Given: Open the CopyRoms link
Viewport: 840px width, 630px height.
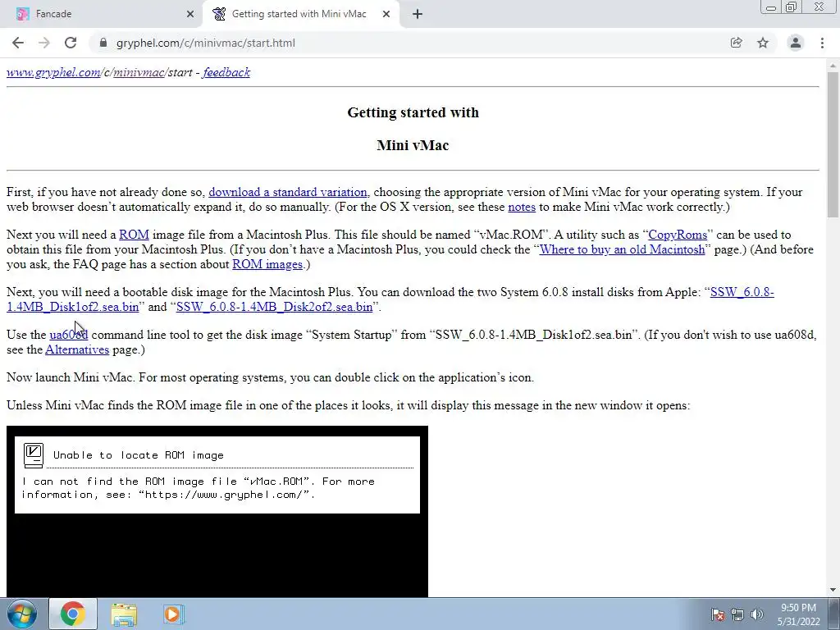Looking at the screenshot, I should (x=678, y=235).
